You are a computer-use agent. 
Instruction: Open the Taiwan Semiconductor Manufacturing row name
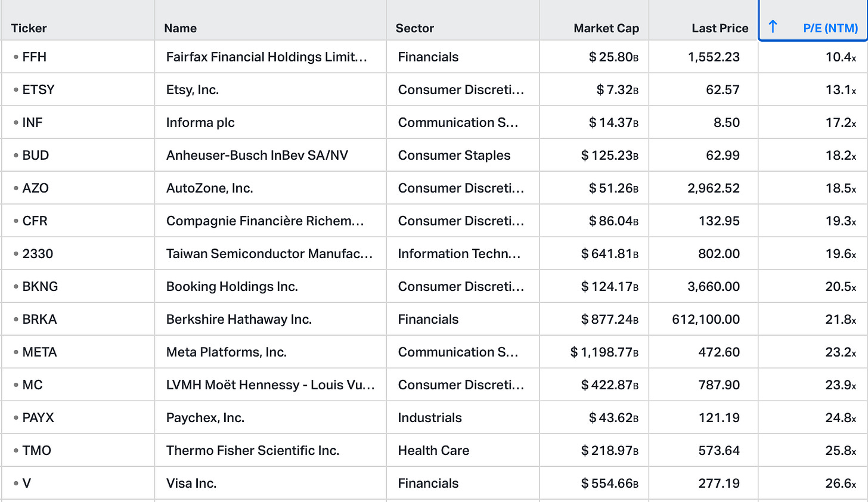click(269, 254)
